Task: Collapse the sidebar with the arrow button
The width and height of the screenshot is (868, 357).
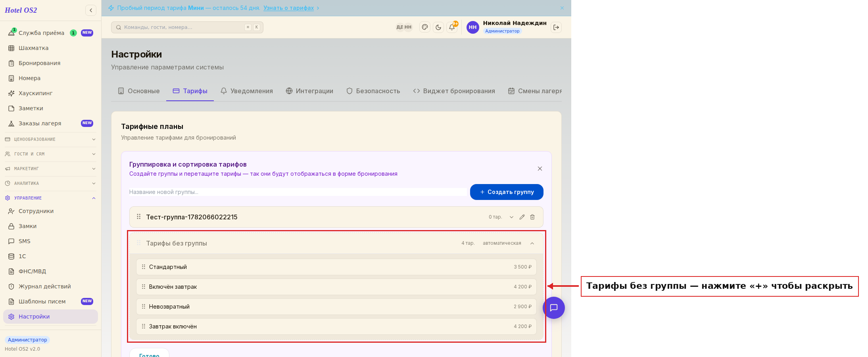Action: click(x=91, y=10)
